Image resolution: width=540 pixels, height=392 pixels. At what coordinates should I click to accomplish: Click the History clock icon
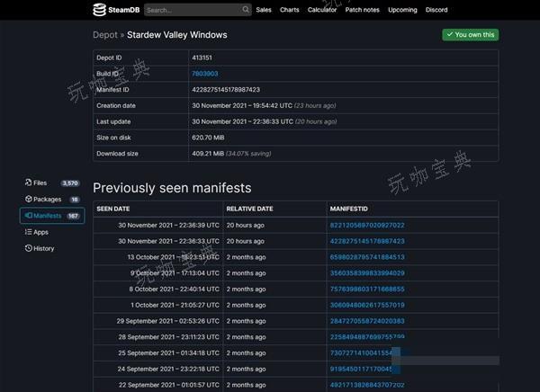[29, 248]
